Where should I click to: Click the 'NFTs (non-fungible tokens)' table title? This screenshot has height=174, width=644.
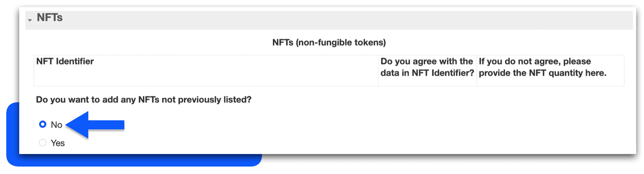pyautogui.click(x=329, y=42)
